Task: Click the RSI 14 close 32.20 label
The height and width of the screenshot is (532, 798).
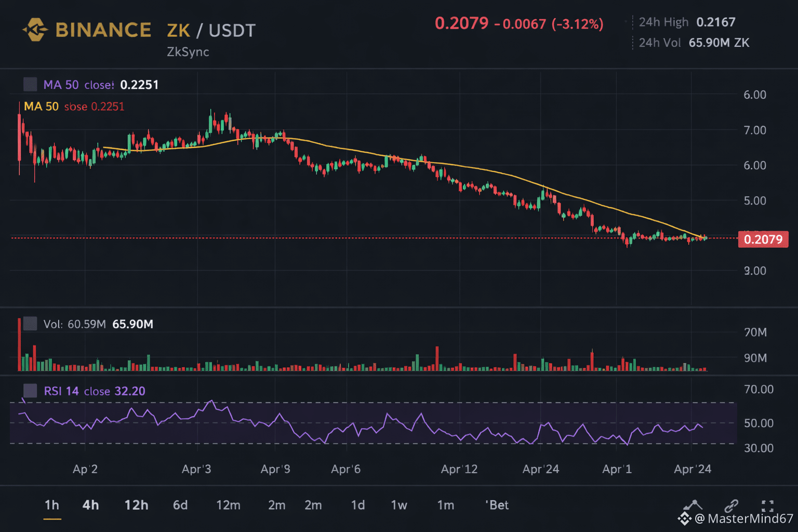Action: point(95,391)
